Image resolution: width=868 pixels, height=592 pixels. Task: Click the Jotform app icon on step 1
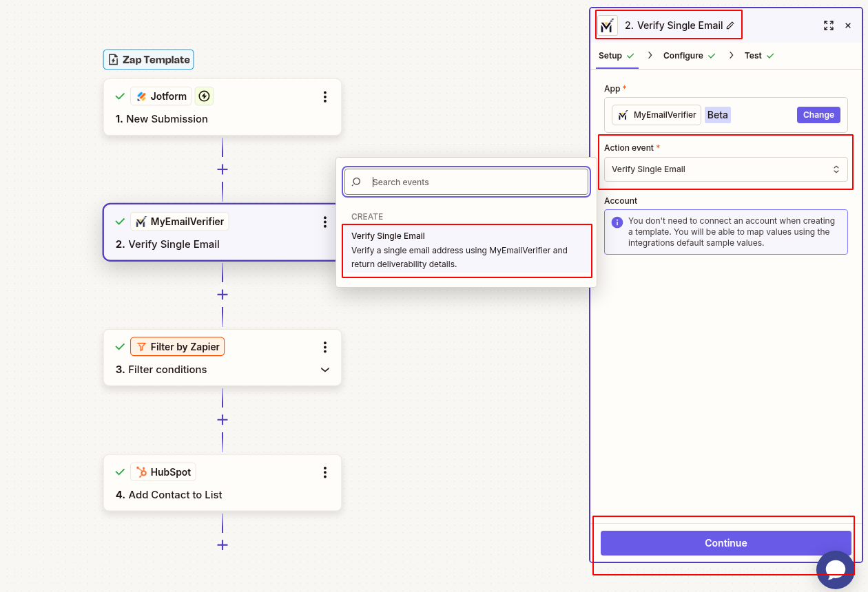click(x=142, y=96)
